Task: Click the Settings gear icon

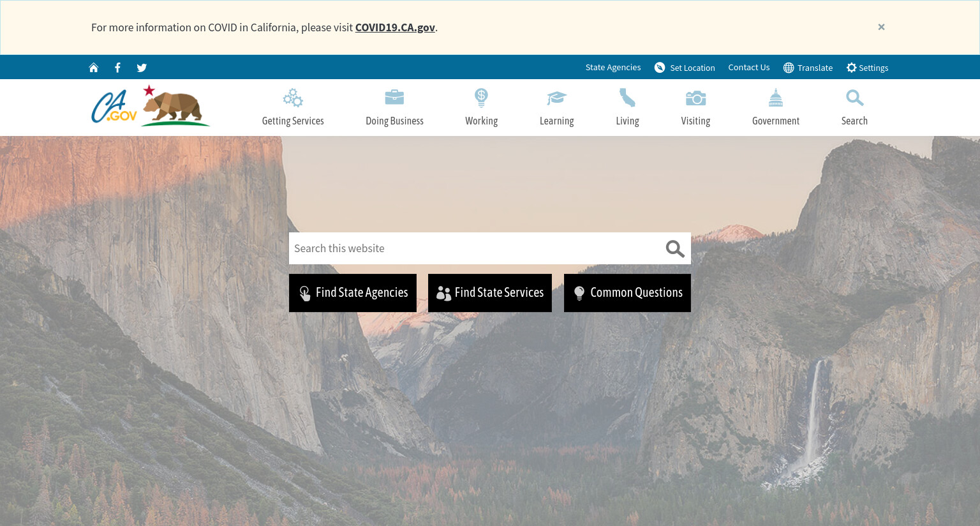Action: click(851, 68)
